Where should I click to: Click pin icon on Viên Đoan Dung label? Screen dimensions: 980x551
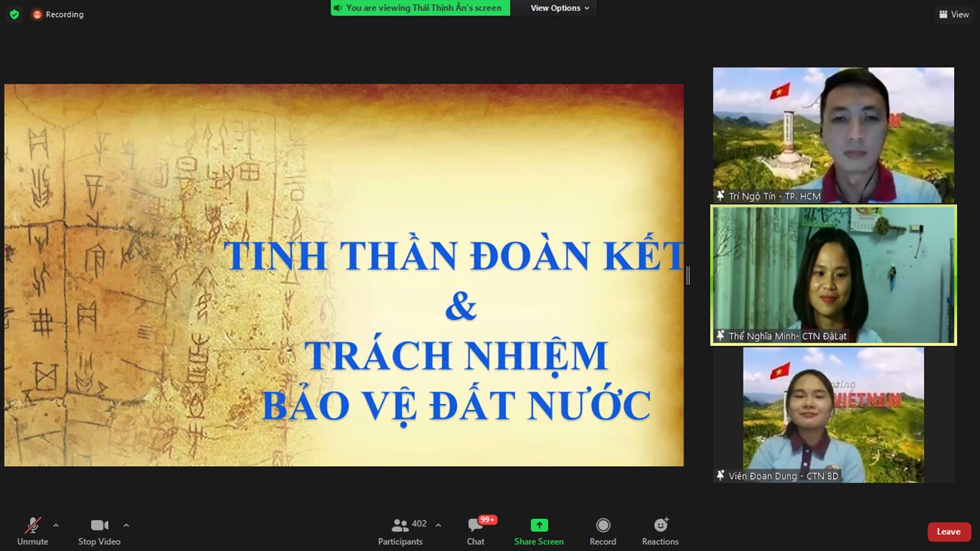pos(720,476)
